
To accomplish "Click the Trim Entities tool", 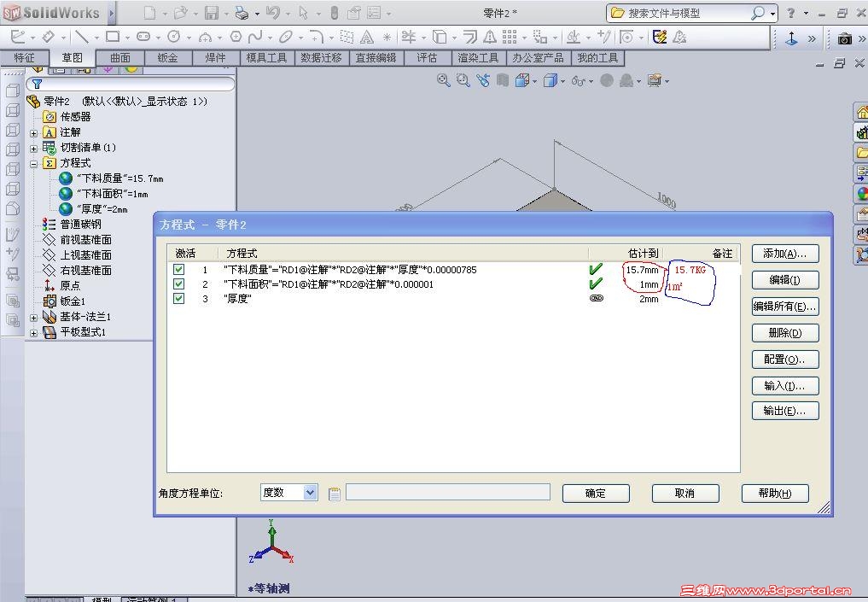I will [409, 37].
